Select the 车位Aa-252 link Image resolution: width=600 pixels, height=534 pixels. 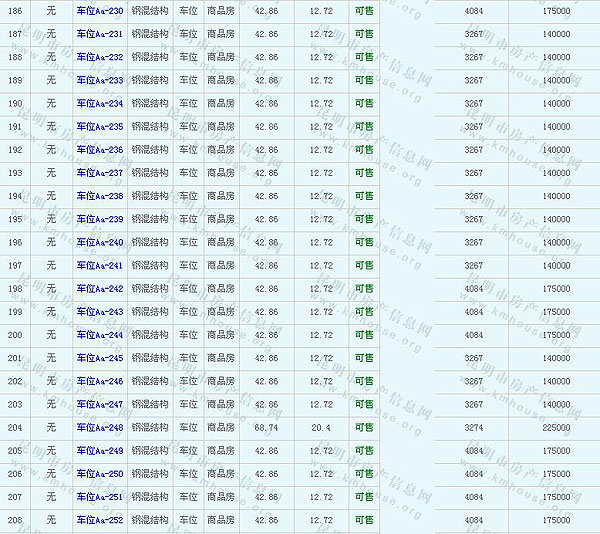(x=100, y=520)
